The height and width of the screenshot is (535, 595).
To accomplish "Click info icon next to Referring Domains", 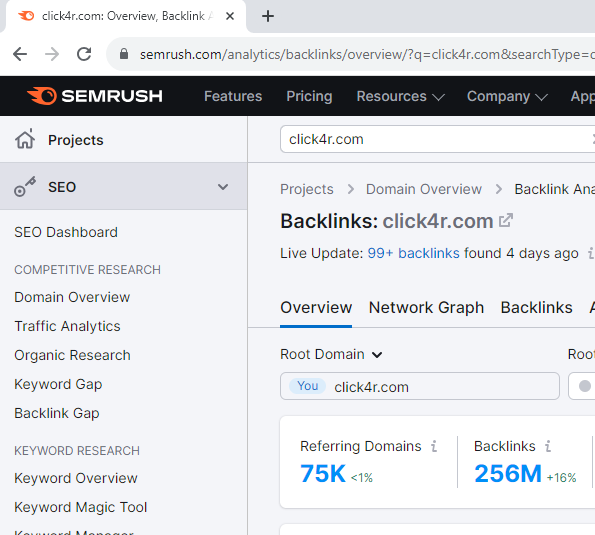I will point(434,446).
